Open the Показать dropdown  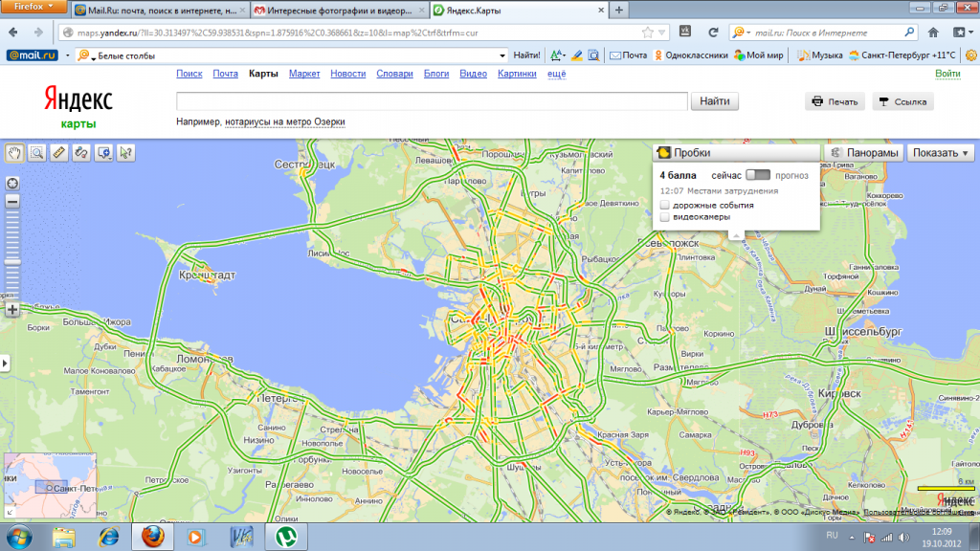[940, 153]
